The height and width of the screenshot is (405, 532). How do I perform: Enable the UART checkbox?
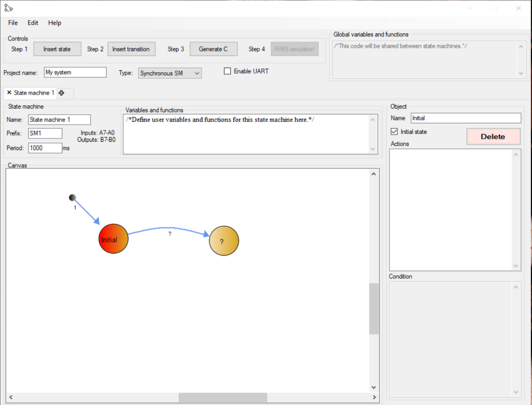pos(227,71)
